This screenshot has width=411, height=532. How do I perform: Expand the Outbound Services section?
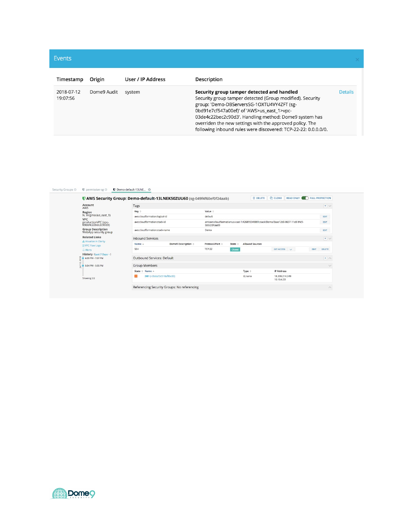pyautogui.click(x=330, y=258)
